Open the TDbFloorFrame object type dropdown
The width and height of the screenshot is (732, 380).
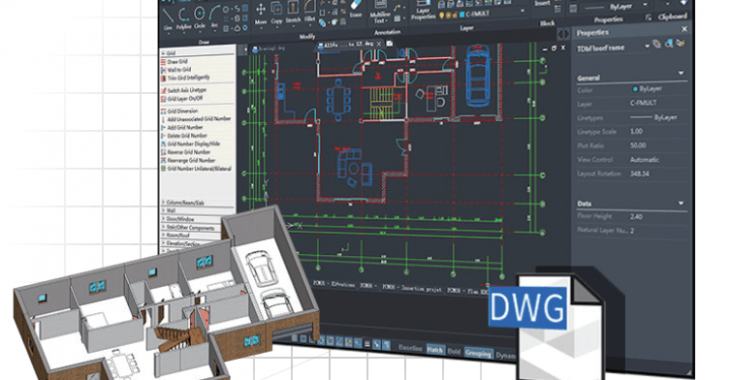pyautogui.click(x=647, y=46)
